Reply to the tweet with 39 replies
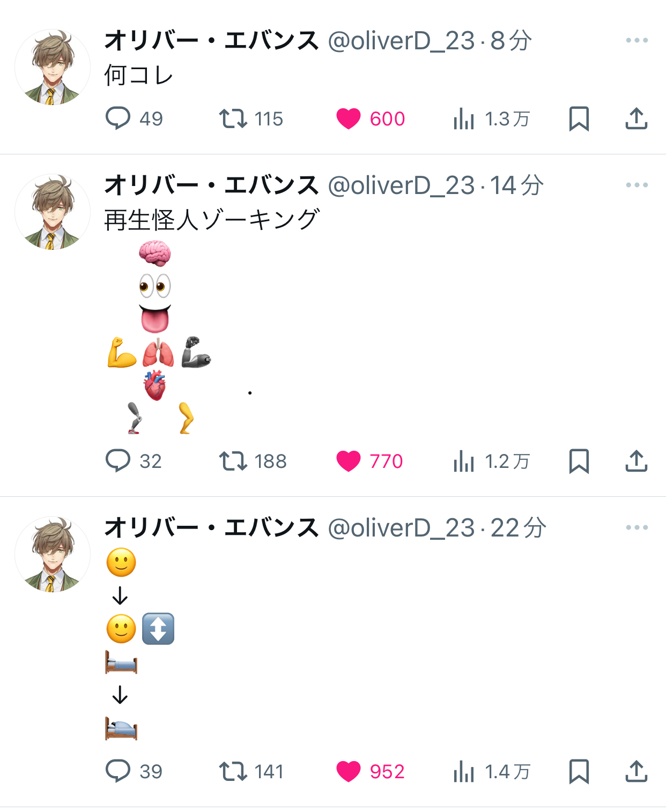666x812 pixels. 118,771
